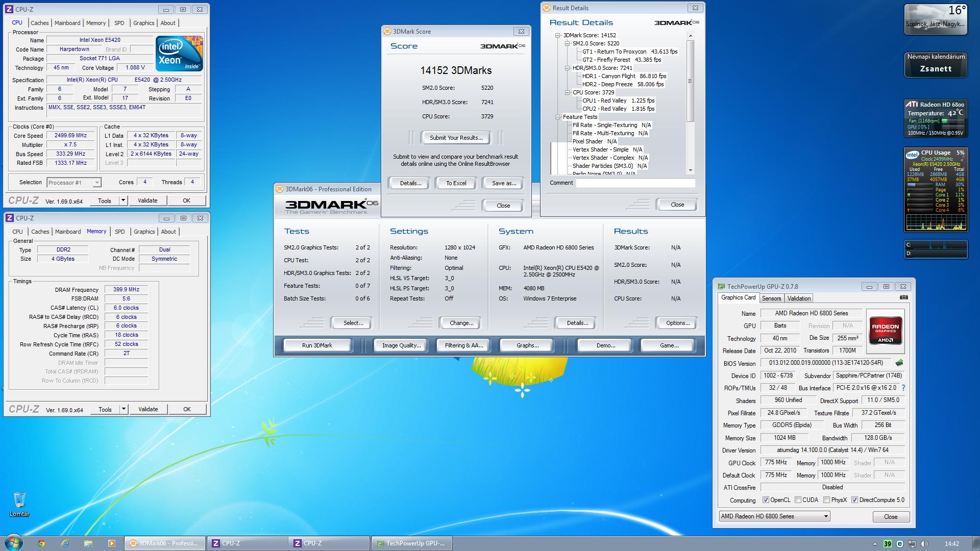980x551 pixels.
Task: Click taskbar clock showing 14:42
Action: coord(951,544)
